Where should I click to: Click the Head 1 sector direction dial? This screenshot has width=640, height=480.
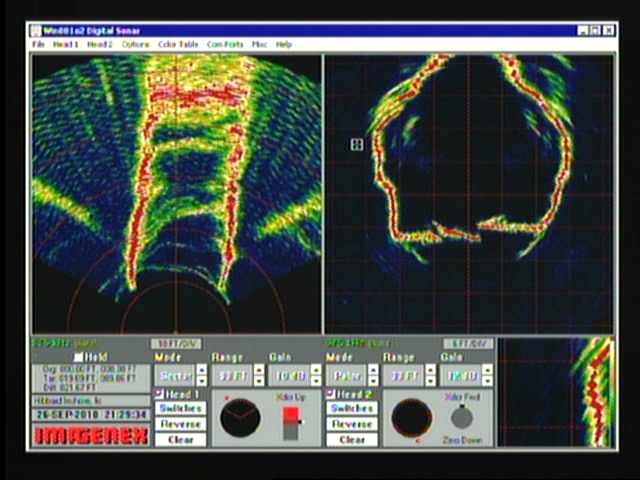pyautogui.click(x=240, y=418)
